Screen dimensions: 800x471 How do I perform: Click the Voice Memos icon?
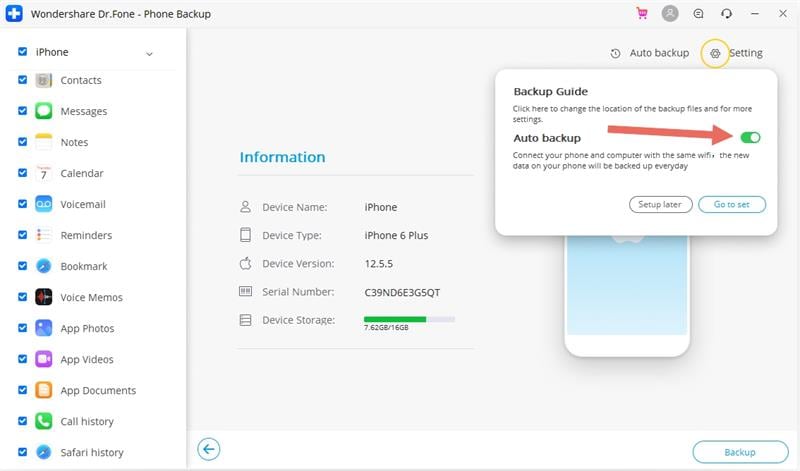coord(43,297)
